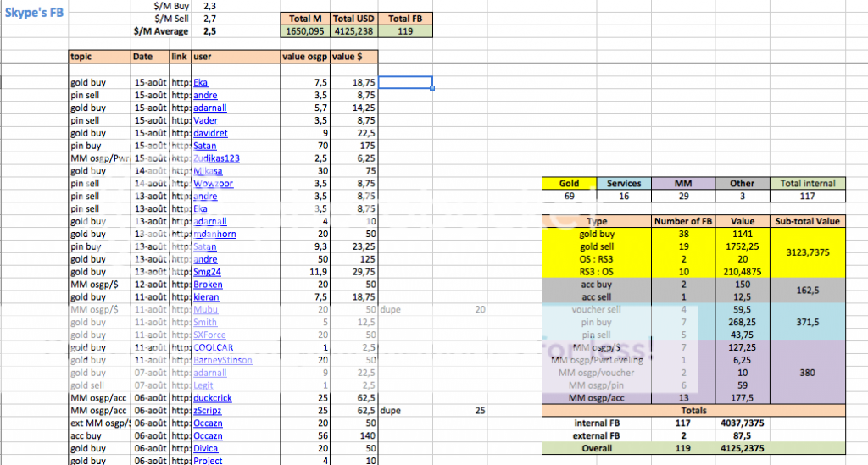Select the "internal FB" label cell

[597, 423]
